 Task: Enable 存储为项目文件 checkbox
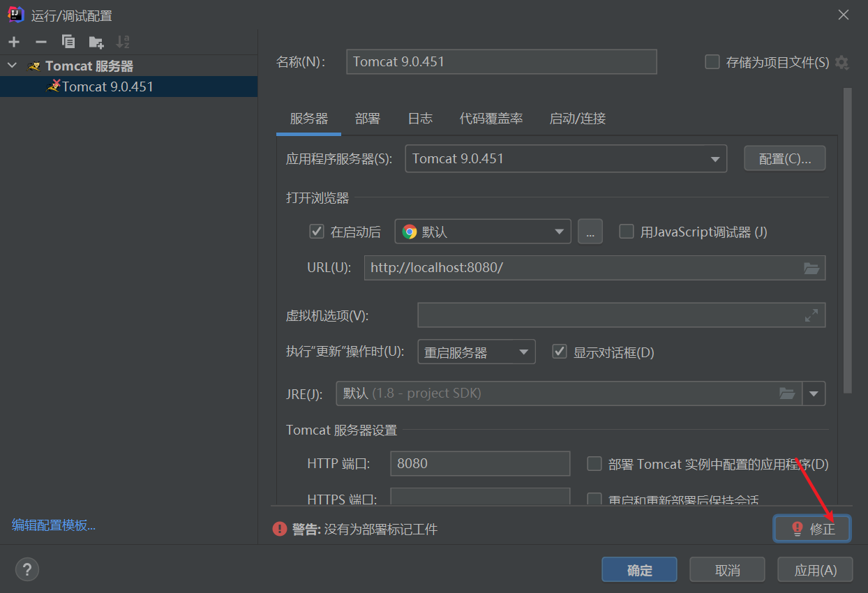click(712, 62)
